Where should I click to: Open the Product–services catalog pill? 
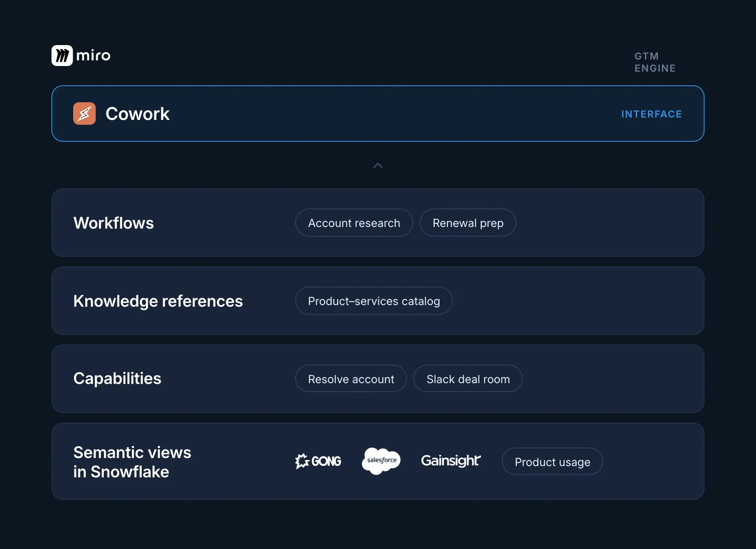(374, 301)
